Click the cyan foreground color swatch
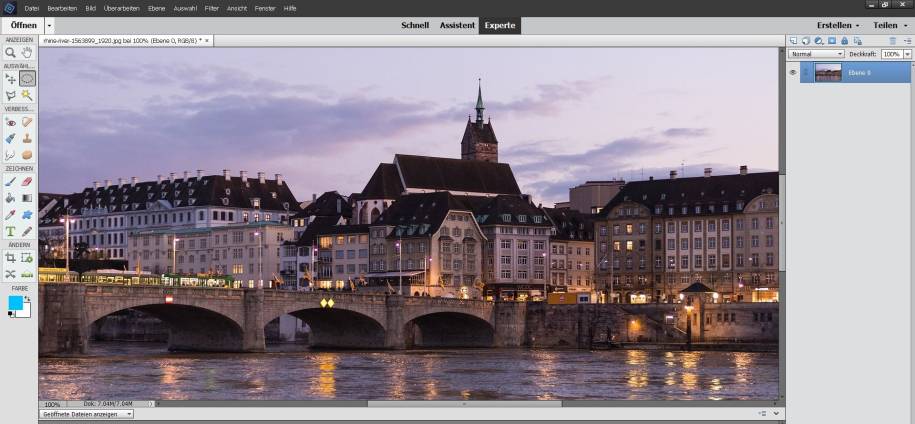The width and height of the screenshot is (915, 424). (x=15, y=302)
